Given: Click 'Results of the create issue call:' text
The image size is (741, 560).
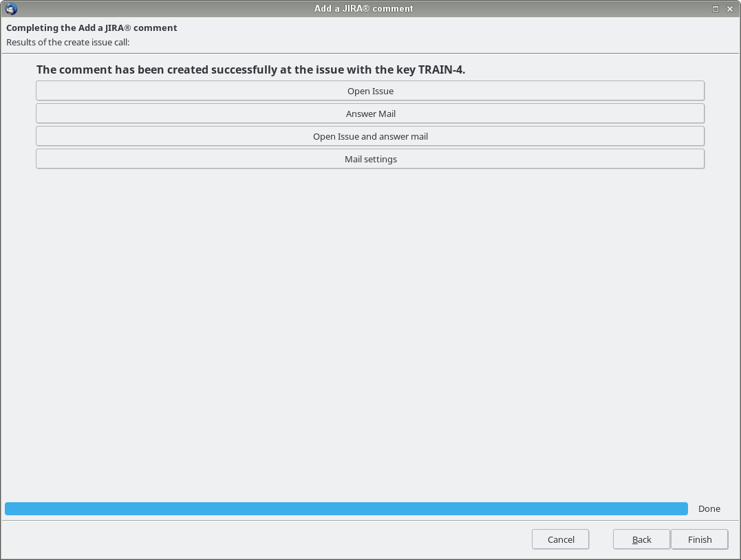Looking at the screenshot, I should click(67, 42).
